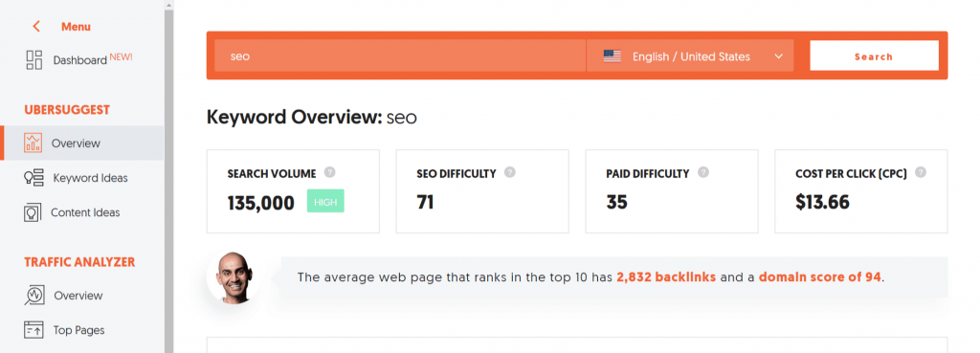Click the UBERSUGGEST section heading

click(67, 110)
